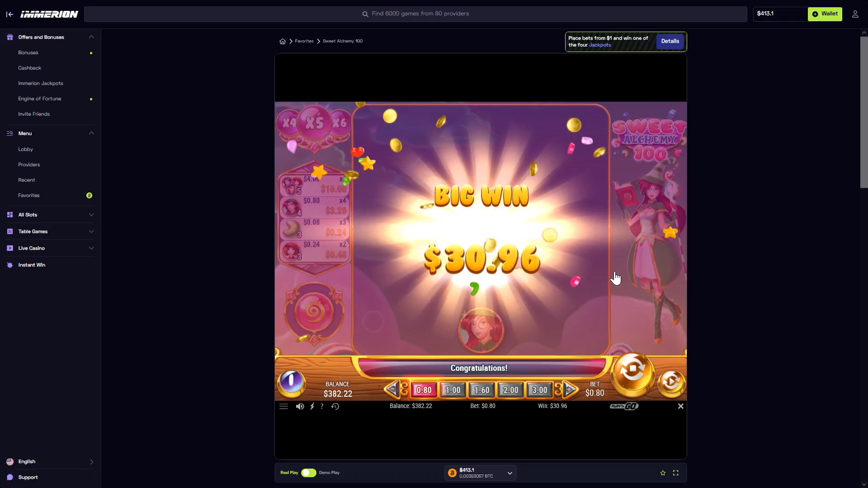Close the game bottom bar X
Screen dimensions: 868x488
click(680, 406)
